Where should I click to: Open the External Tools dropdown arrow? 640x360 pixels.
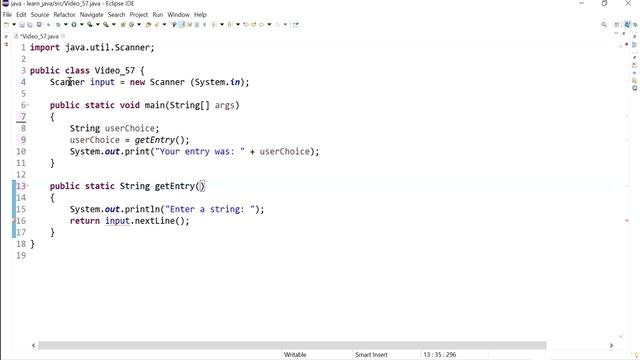[x=113, y=24]
